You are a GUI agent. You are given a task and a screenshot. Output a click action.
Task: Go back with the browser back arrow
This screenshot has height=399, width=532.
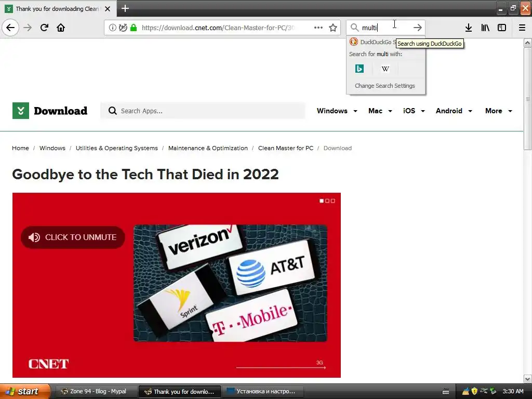pyautogui.click(x=10, y=28)
